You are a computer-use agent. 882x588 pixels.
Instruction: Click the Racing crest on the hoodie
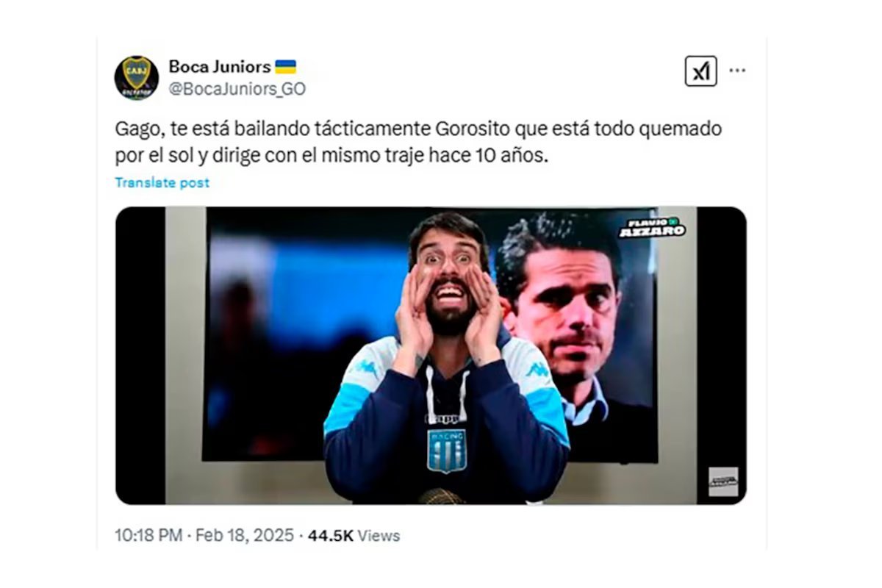[447, 450]
